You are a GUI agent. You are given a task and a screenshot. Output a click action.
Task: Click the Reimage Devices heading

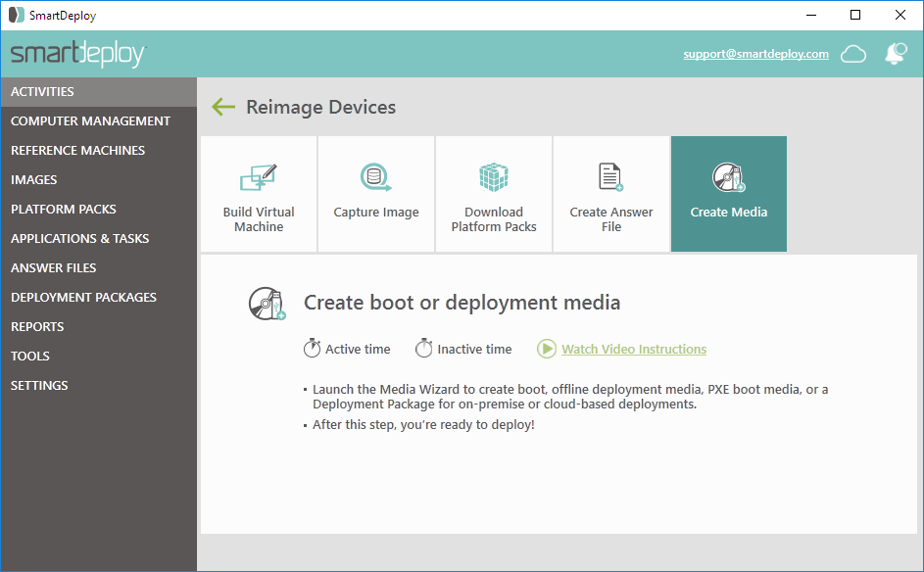320,107
